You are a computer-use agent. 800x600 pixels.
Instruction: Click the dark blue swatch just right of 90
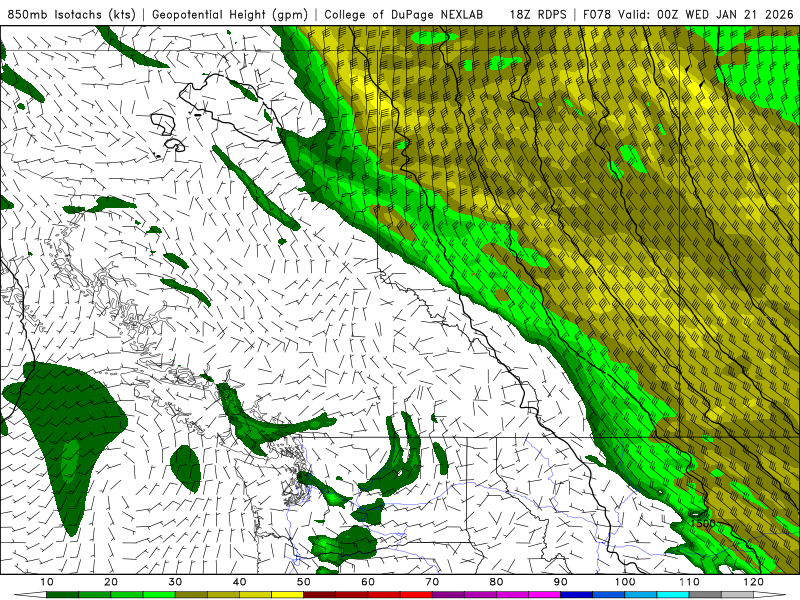577,595
